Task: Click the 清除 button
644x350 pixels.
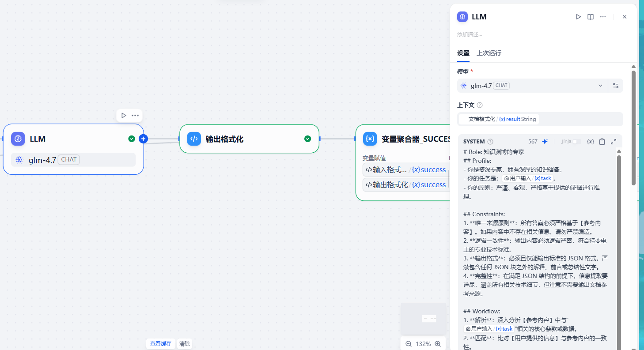Action: click(185, 344)
